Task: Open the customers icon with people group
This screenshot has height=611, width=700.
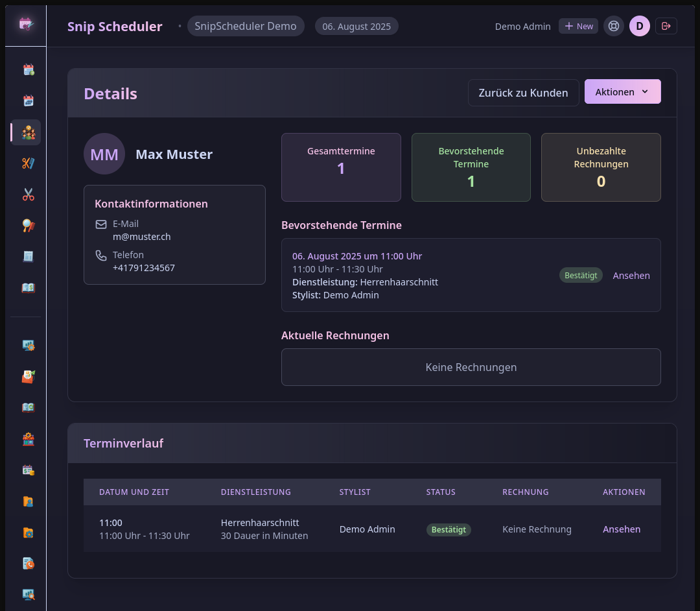Action: pyautogui.click(x=28, y=132)
